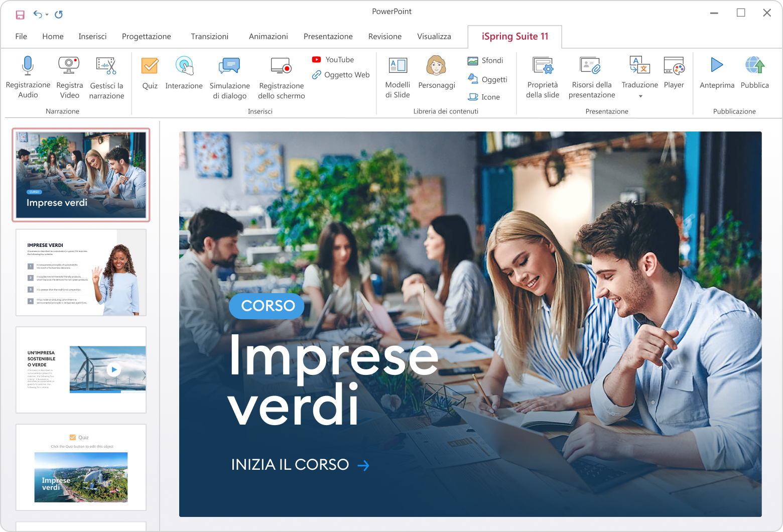Image resolution: width=783 pixels, height=532 pixels.
Task: Insert a Quiz
Action: (x=150, y=73)
